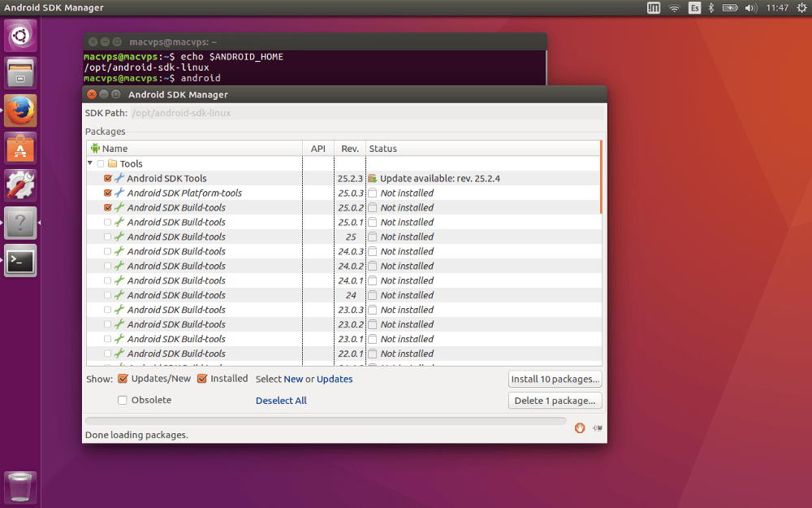Open the Files manager launcher icon
Screen dimensions: 812x508
(20, 73)
